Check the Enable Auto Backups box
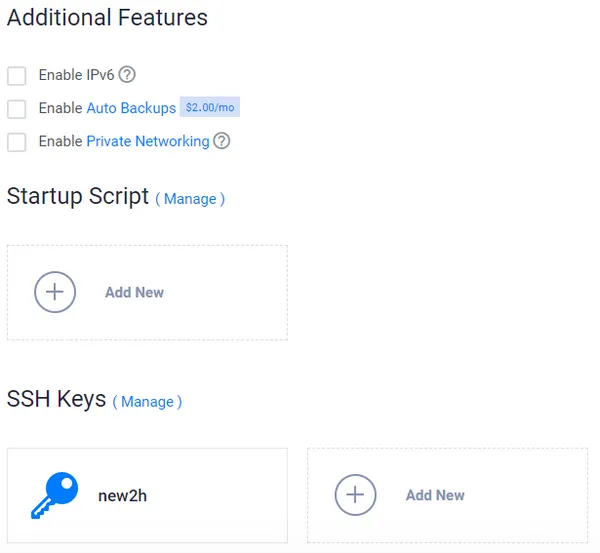 click(17, 109)
